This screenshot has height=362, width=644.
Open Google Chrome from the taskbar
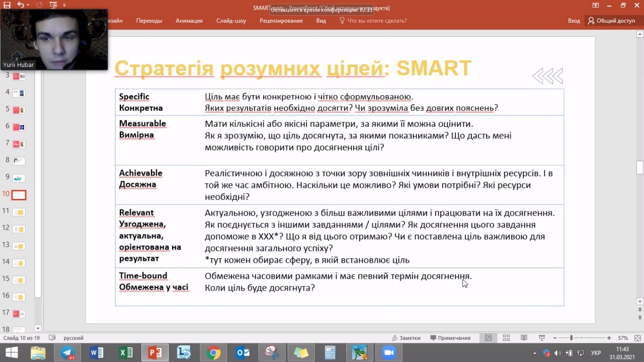coord(213,352)
